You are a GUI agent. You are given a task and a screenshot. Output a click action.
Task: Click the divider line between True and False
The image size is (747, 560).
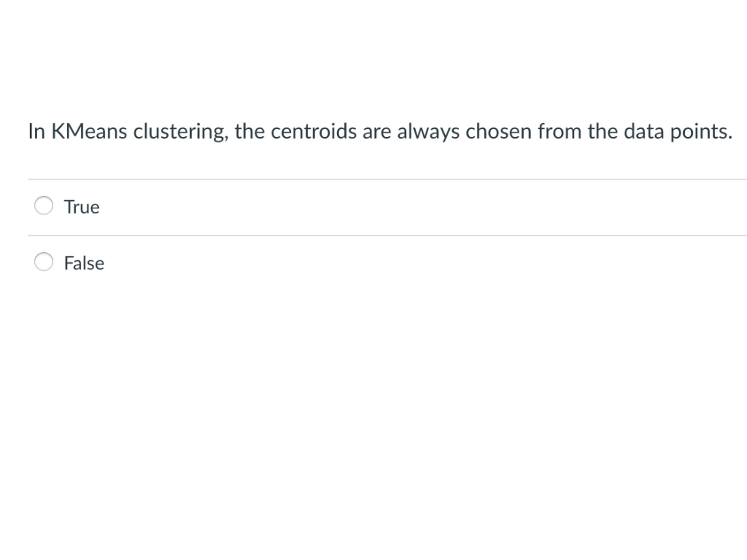pyautogui.click(x=387, y=236)
